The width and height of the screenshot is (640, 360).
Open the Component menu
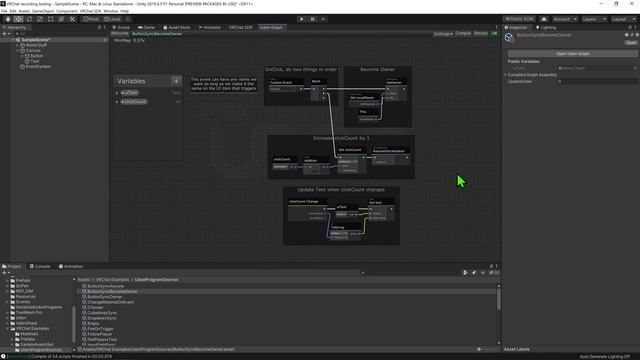click(x=67, y=11)
